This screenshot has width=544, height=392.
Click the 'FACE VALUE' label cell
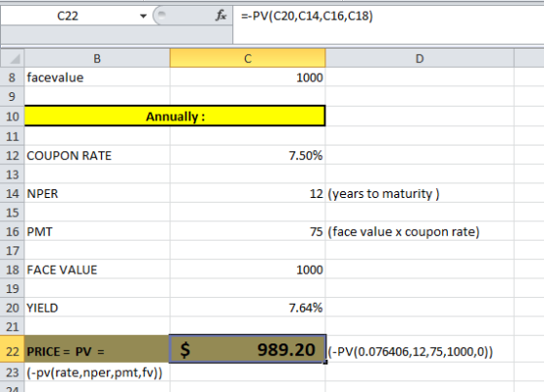[x=97, y=270]
